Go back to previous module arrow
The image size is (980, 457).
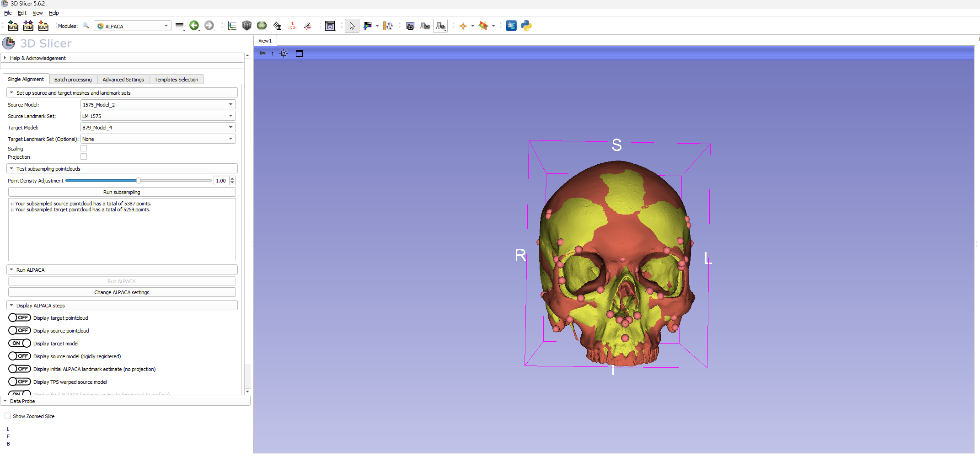point(194,26)
